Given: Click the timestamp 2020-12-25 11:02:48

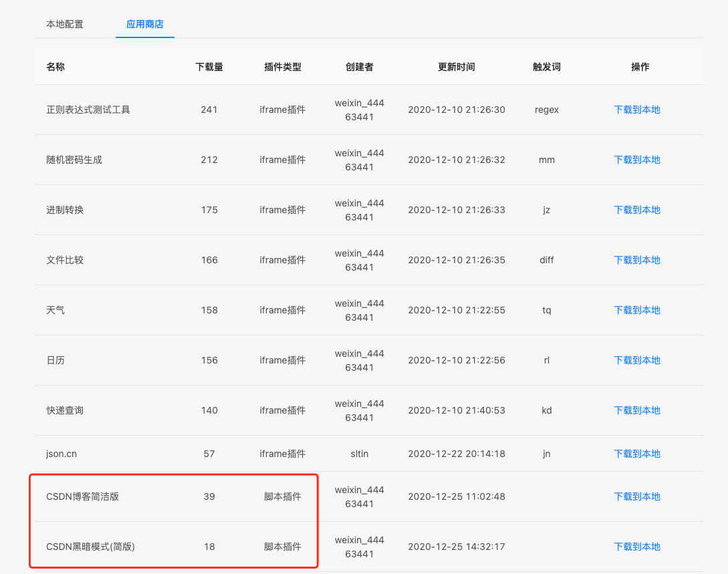Looking at the screenshot, I should tap(457, 496).
